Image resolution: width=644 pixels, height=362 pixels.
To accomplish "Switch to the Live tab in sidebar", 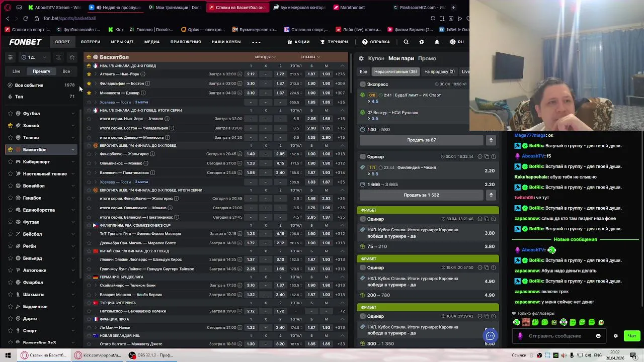I will click(x=16, y=71).
